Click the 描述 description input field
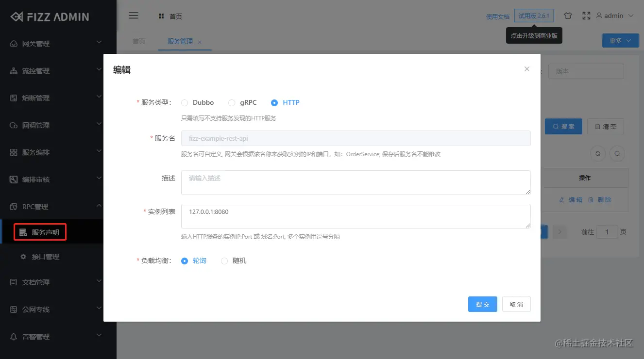This screenshot has height=359, width=644. click(356, 182)
